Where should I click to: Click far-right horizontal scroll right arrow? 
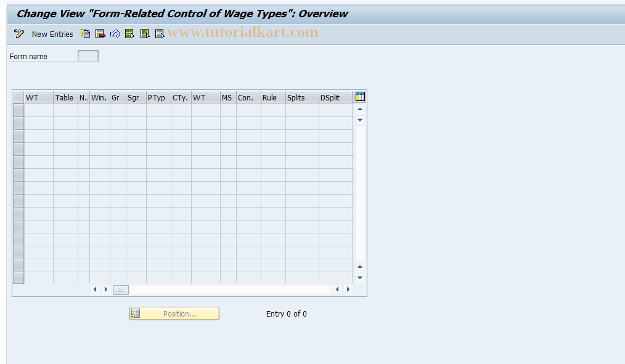coord(348,289)
